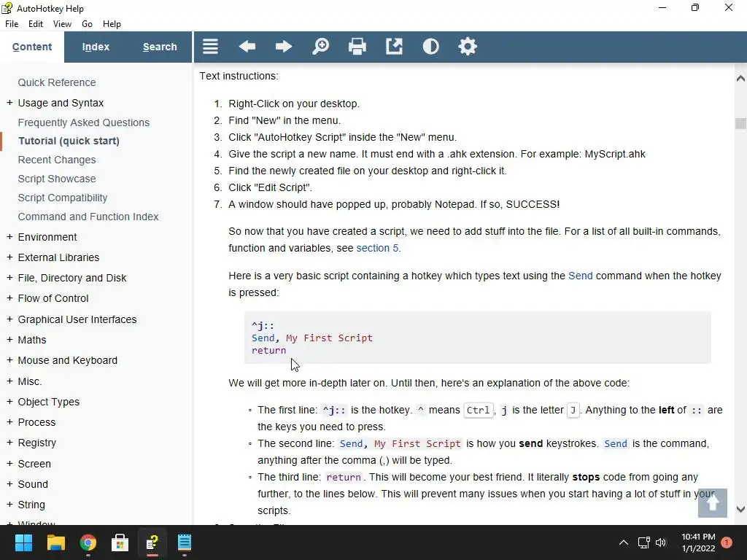
Task: Follow the 'section 5' link
Action: click(x=377, y=248)
